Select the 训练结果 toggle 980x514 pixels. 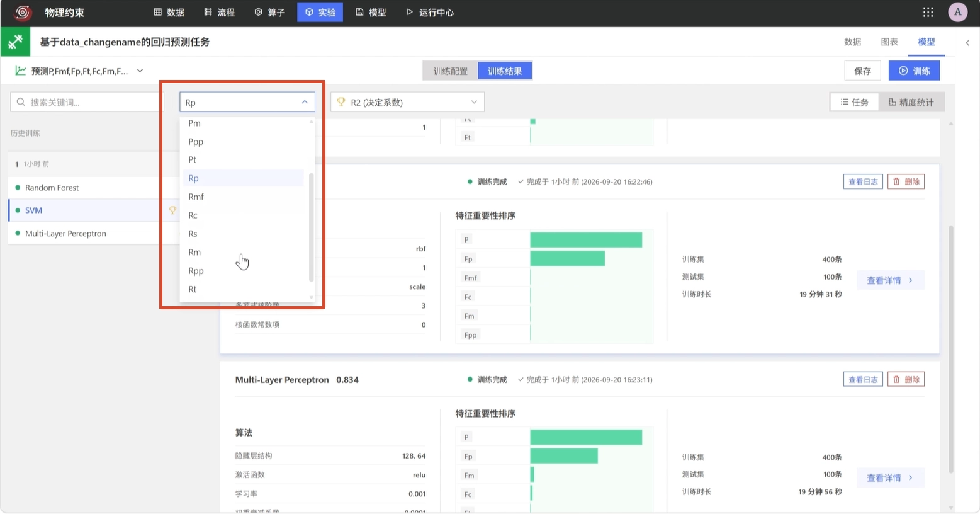click(x=505, y=71)
